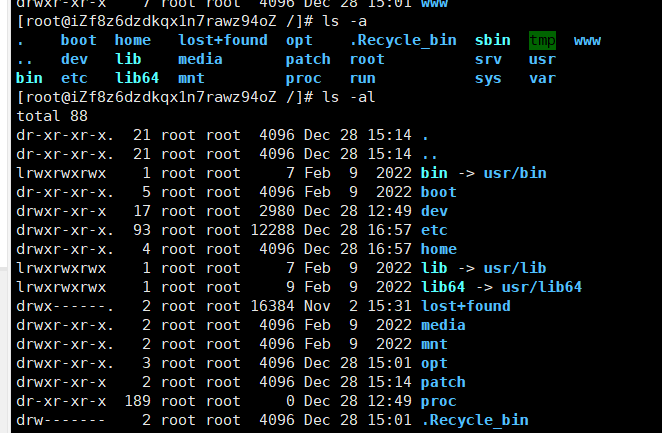Click the 'ls -a' command text
Viewport: 662px width, 433px height.
point(344,22)
